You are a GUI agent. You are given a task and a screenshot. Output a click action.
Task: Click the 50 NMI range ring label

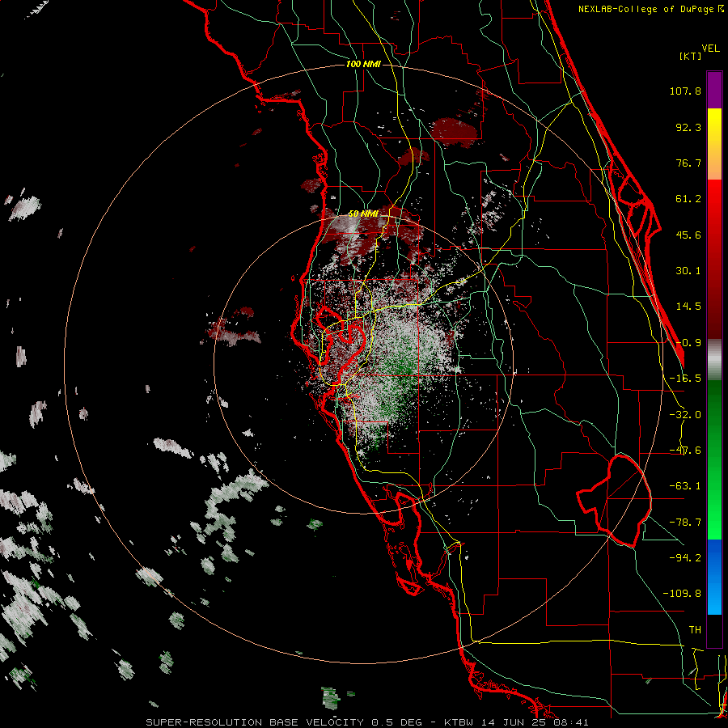(x=363, y=214)
